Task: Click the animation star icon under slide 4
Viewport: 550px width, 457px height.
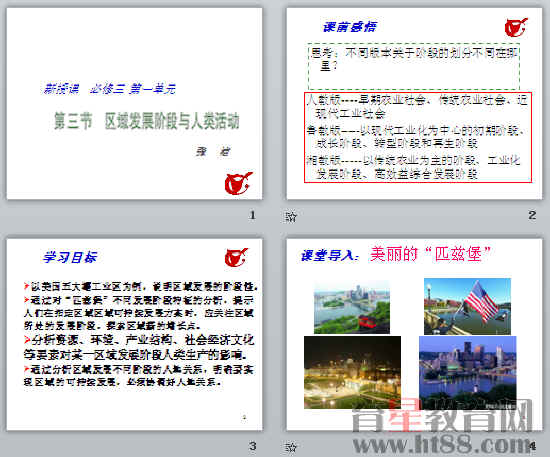Action: (x=291, y=447)
